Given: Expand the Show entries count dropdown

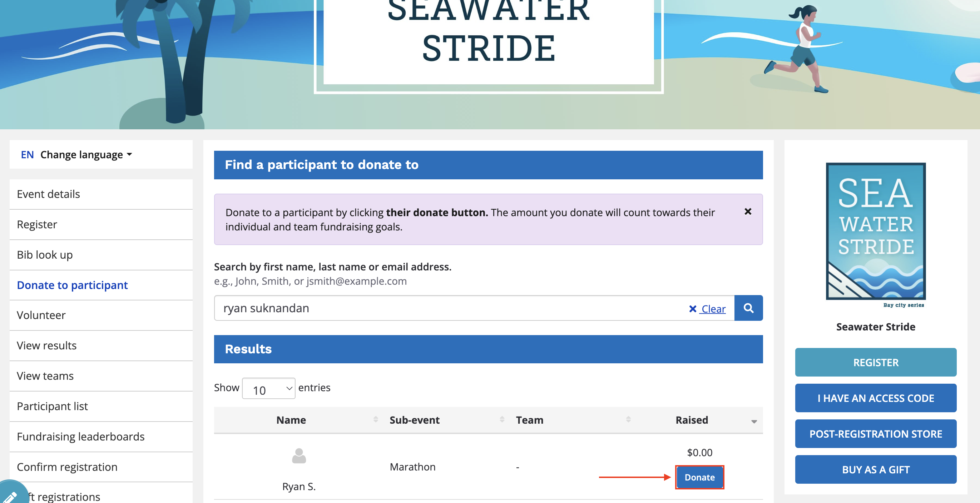Looking at the screenshot, I should 268,388.
